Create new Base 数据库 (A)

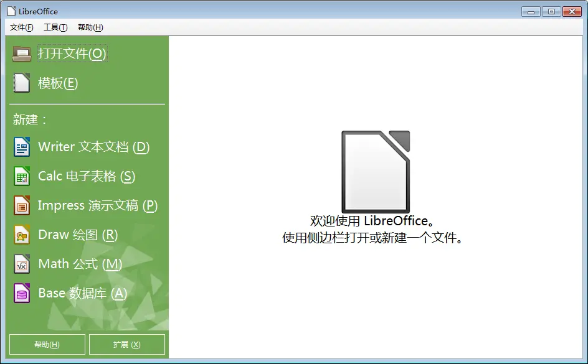82,293
